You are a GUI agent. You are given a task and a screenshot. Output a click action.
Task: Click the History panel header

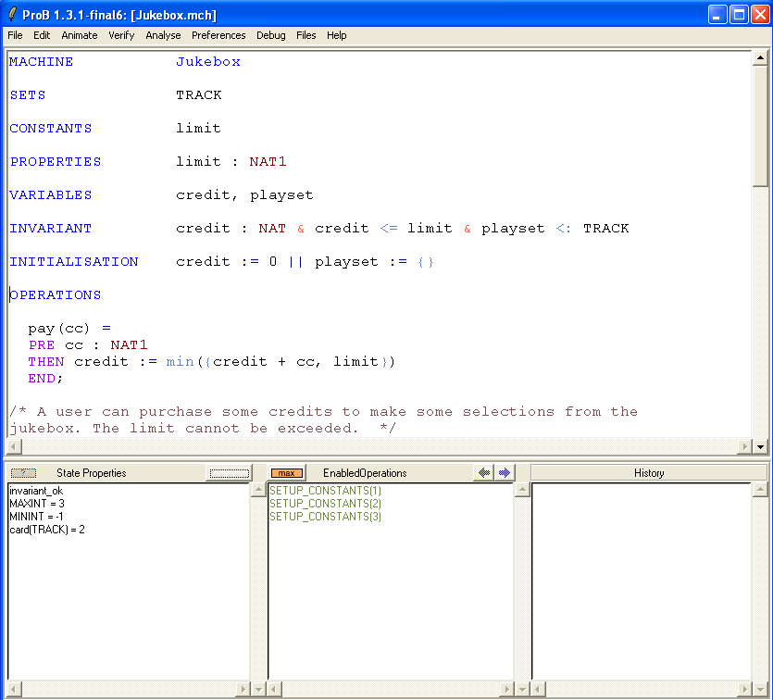(x=648, y=473)
